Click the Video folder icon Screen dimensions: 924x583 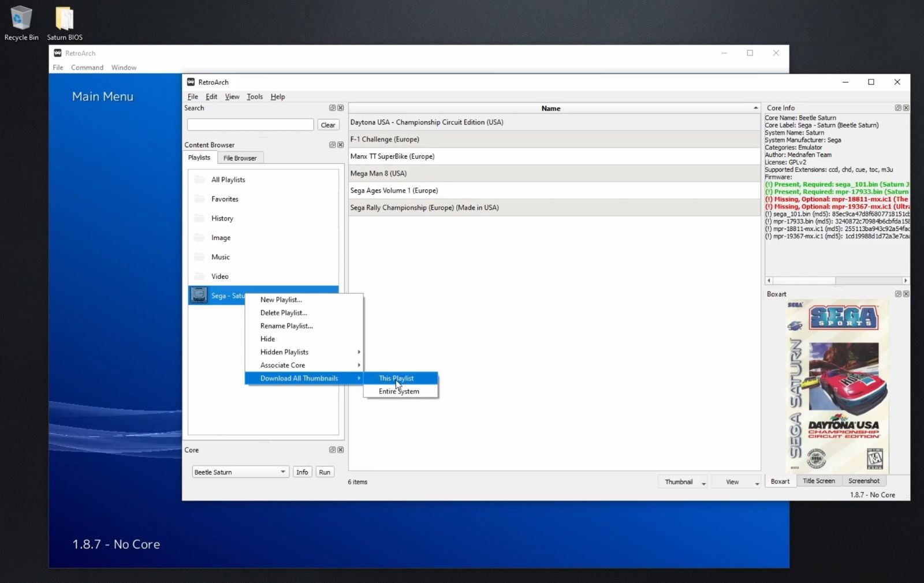click(x=199, y=276)
